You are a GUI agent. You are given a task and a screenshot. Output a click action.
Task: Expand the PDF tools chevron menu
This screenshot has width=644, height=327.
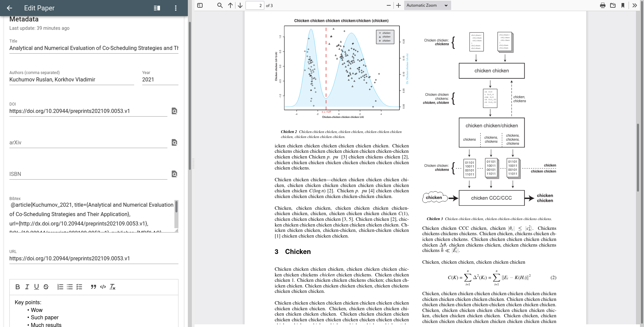[634, 5]
